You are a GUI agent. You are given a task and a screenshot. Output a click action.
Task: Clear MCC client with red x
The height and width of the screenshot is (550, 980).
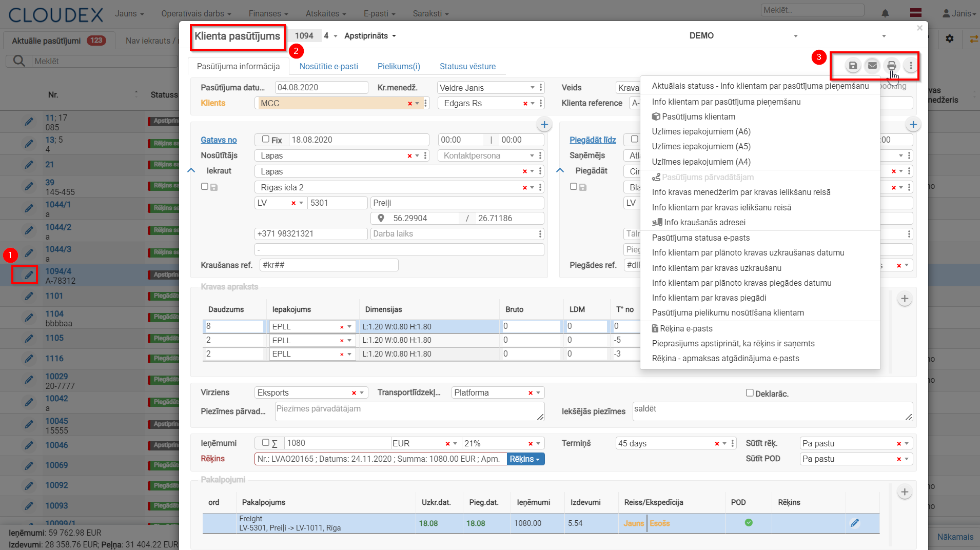(x=410, y=104)
